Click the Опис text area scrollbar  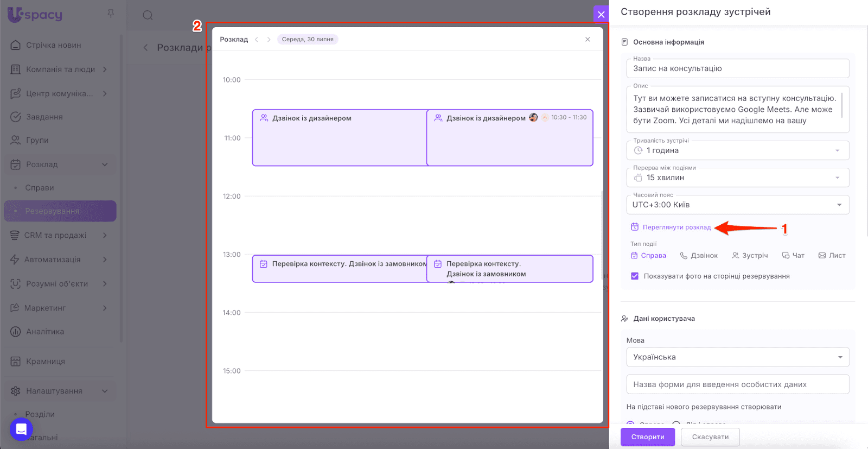point(842,105)
